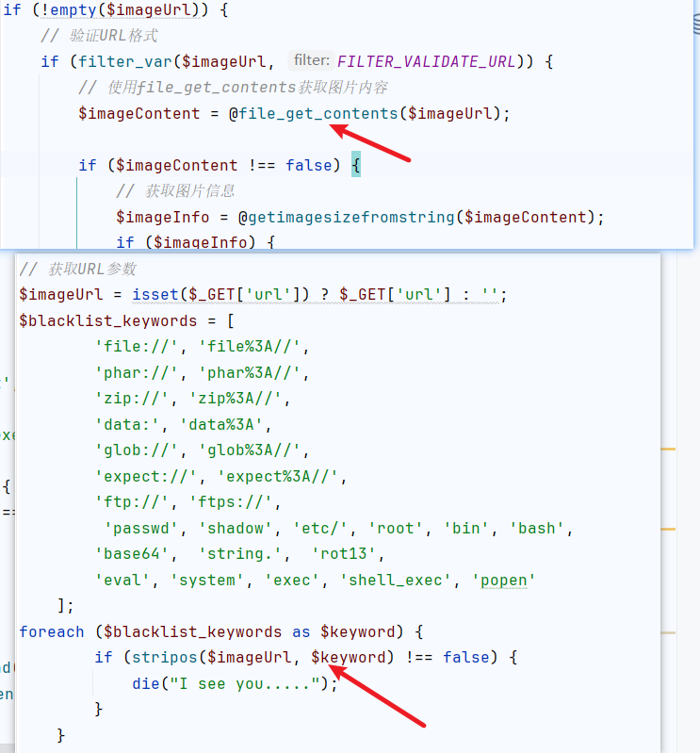
Task: Click the 'zip://' string literal
Action: pos(132,399)
